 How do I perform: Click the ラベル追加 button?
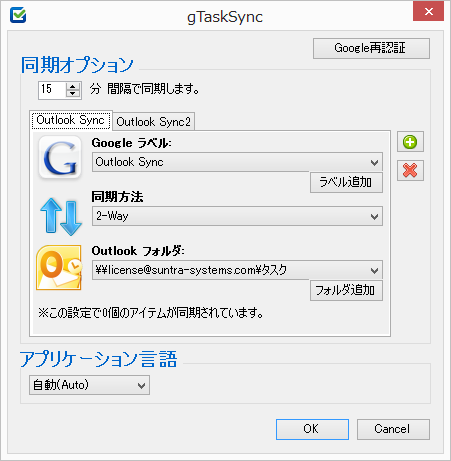(x=346, y=182)
